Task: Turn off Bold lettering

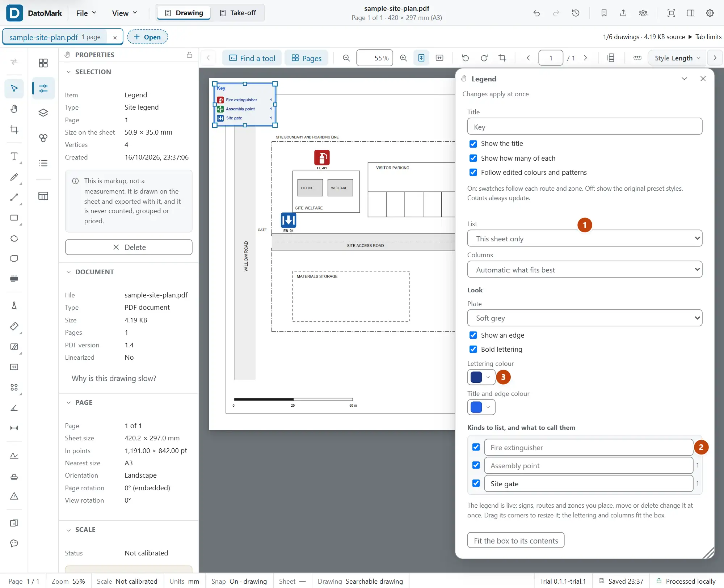Action: [x=473, y=349]
